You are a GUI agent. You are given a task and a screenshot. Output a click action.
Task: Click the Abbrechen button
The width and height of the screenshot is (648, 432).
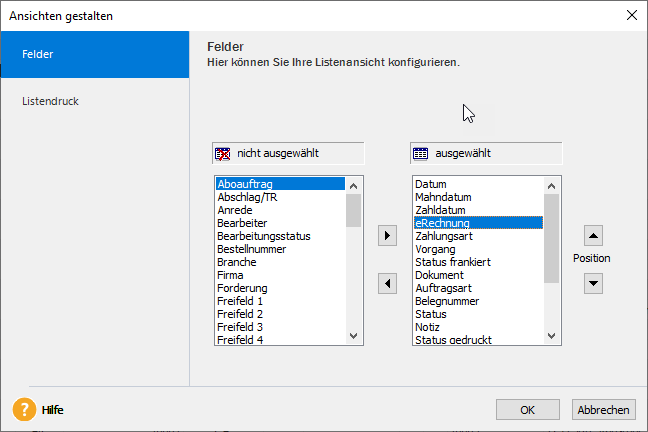603,410
